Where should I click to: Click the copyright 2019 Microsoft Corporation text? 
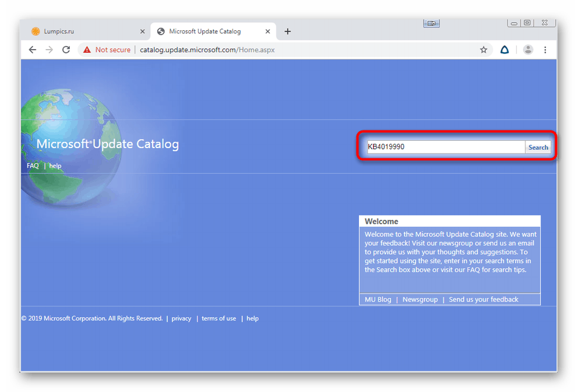point(92,319)
